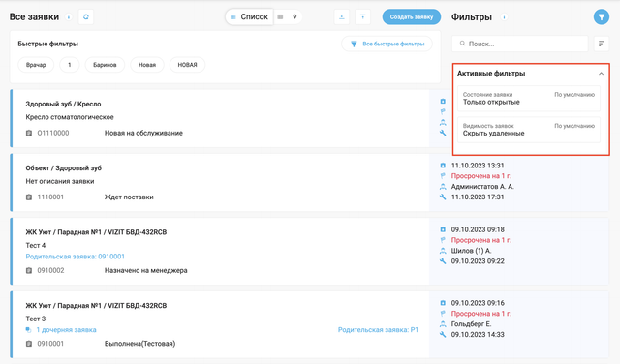Click Создать заявку button

click(x=411, y=17)
